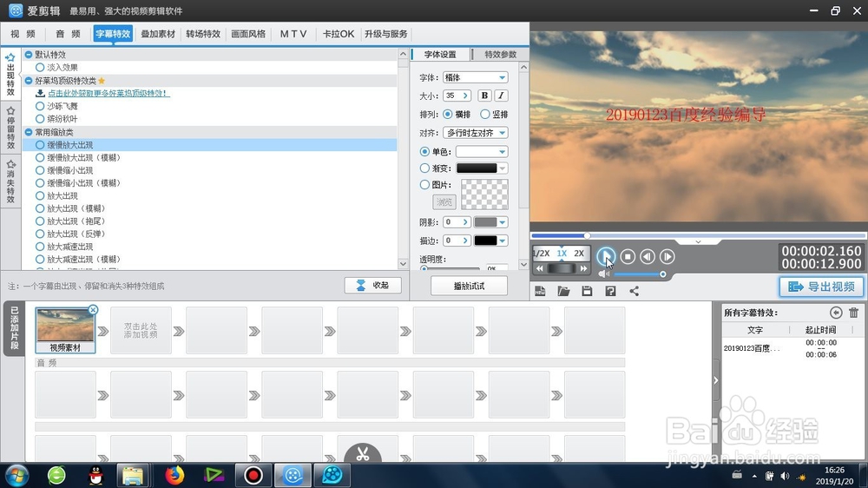The image size is (868, 488).
Task: Open the shadow color dropdown
Action: (502, 222)
